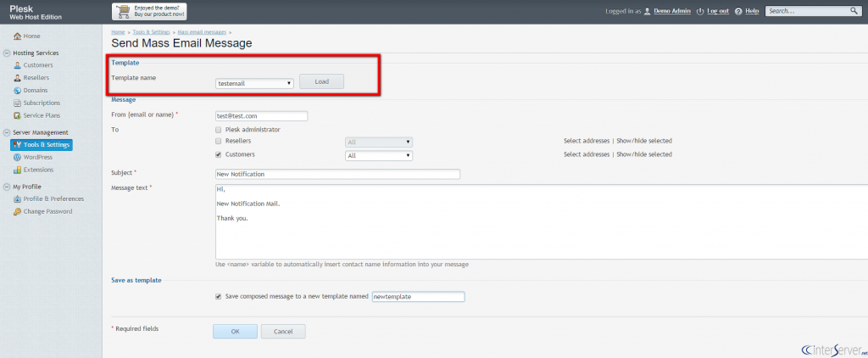Image resolution: width=868 pixels, height=358 pixels.
Task: Click the Extensions blocks icon
Action: coord(18,171)
